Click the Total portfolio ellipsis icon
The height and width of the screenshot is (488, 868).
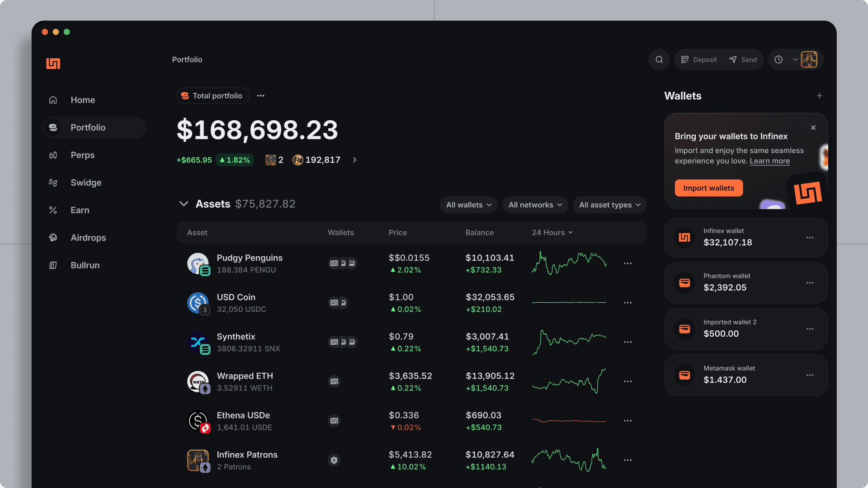point(261,96)
